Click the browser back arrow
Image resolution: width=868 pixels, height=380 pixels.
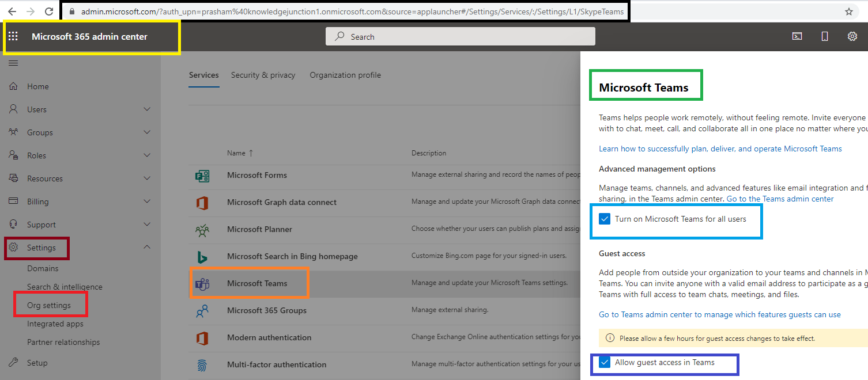12,12
